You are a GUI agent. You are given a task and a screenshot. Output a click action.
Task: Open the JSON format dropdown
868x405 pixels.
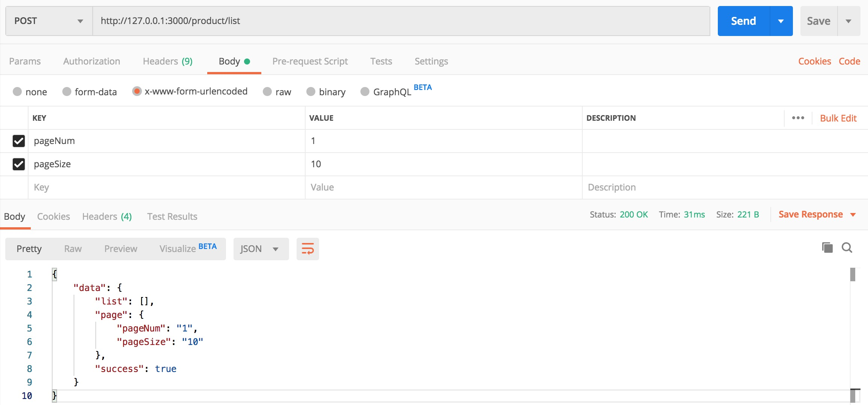coord(261,249)
